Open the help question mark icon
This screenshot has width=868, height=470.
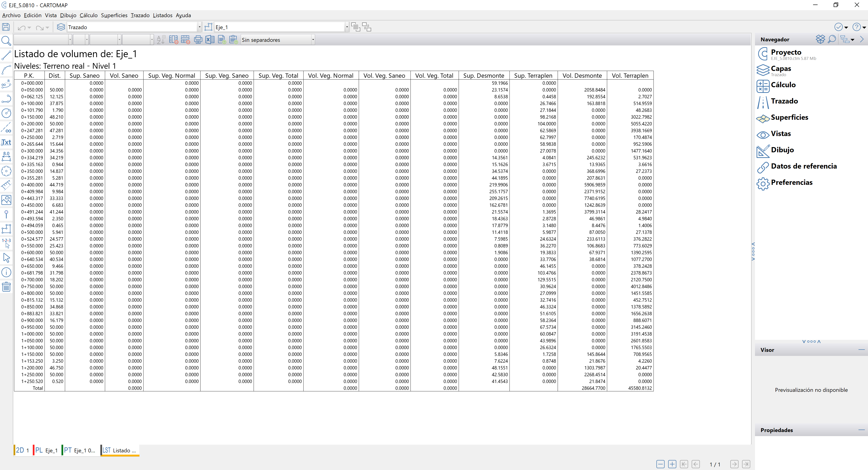tap(856, 27)
